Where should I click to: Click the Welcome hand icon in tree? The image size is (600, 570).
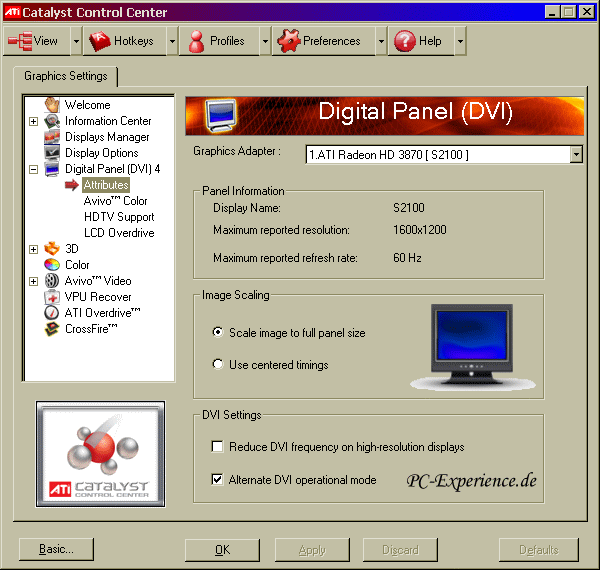click(x=52, y=105)
